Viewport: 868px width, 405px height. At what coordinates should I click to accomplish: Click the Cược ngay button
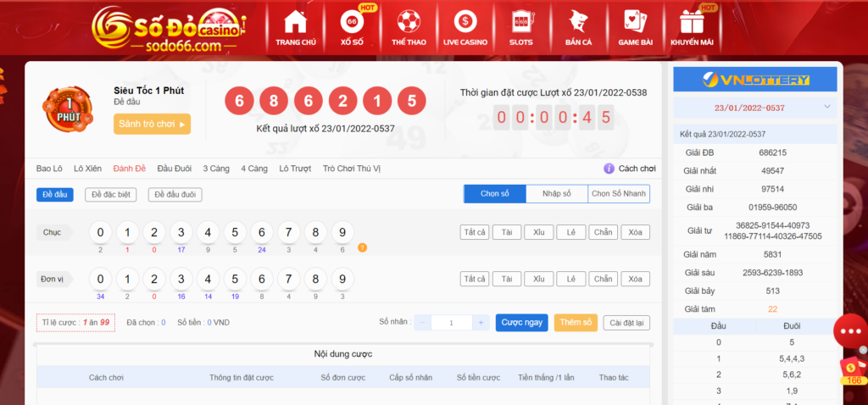click(x=521, y=323)
